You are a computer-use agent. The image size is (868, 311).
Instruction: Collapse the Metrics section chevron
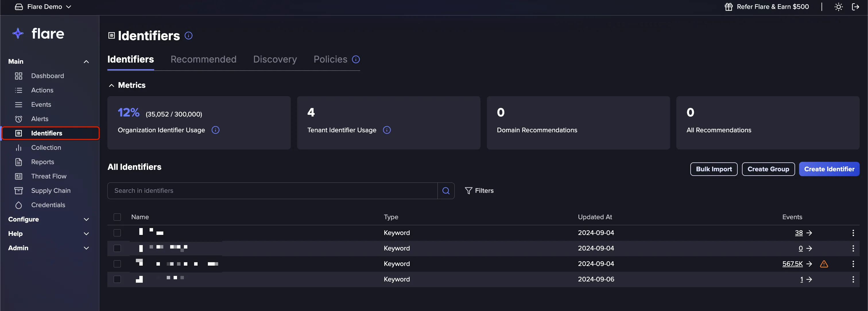pyautogui.click(x=112, y=85)
